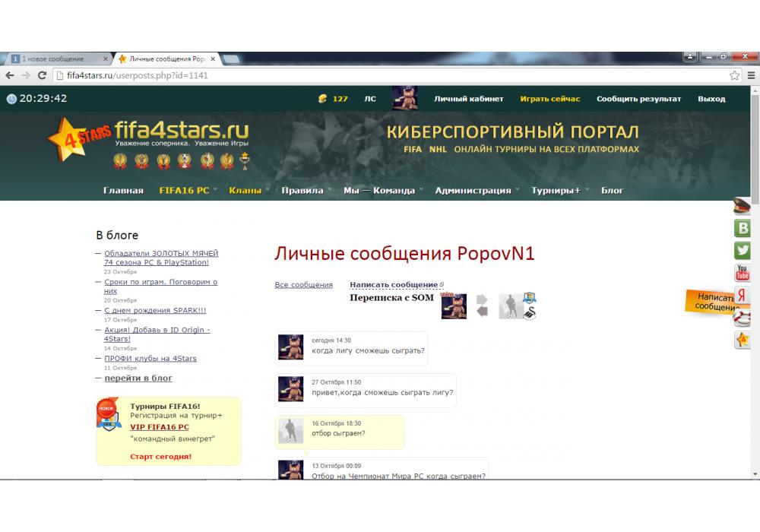This screenshot has width=760, height=532.
Task: Open the VK social sidebar icon
Action: click(743, 228)
